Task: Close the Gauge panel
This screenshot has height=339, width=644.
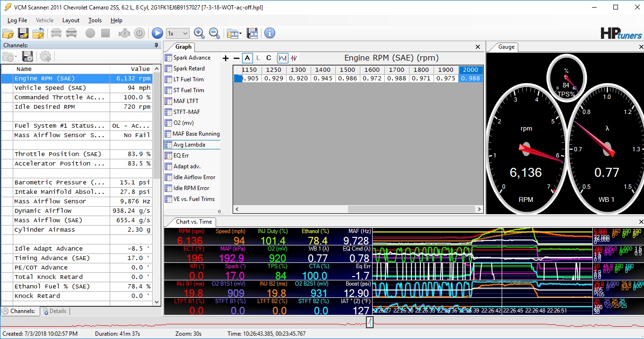Action: point(641,47)
